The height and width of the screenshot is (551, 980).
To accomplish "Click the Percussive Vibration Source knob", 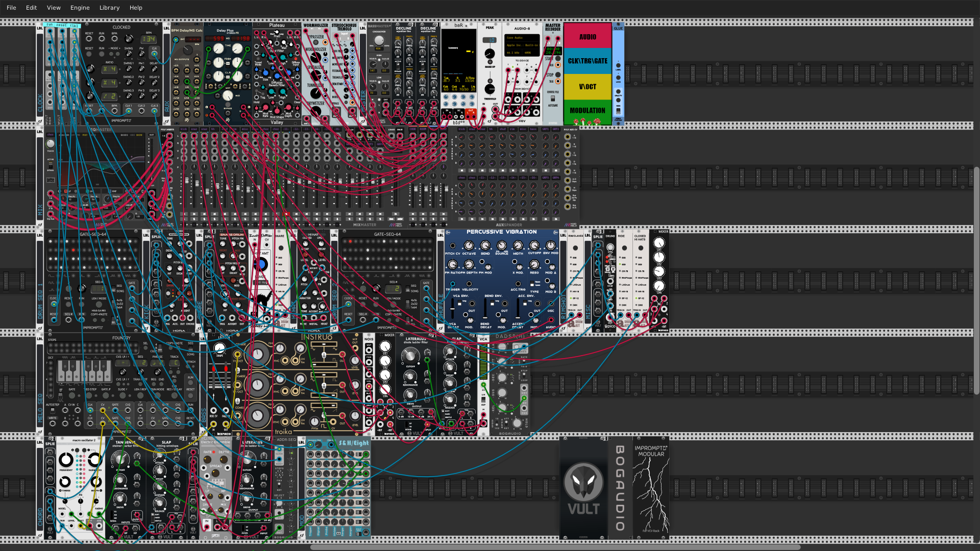I will click(x=501, y=246).
